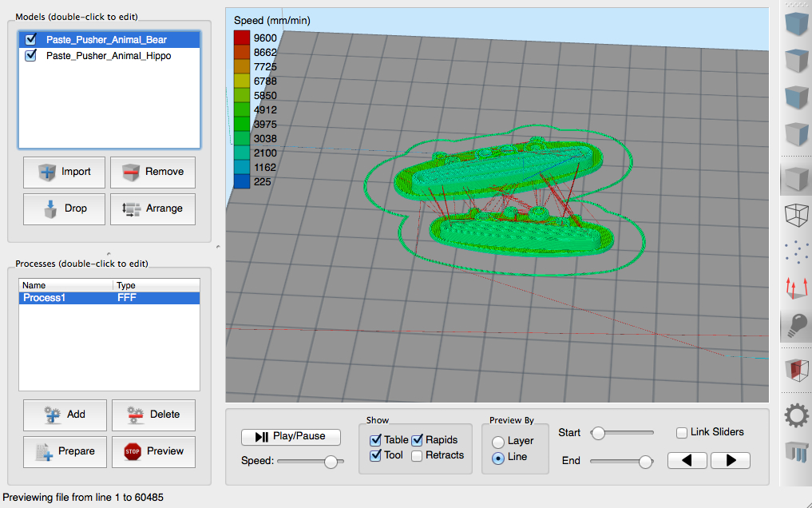Toggle solid model rendering icon
The width and height of the screenshot is (812, 508).
(796, 177)
